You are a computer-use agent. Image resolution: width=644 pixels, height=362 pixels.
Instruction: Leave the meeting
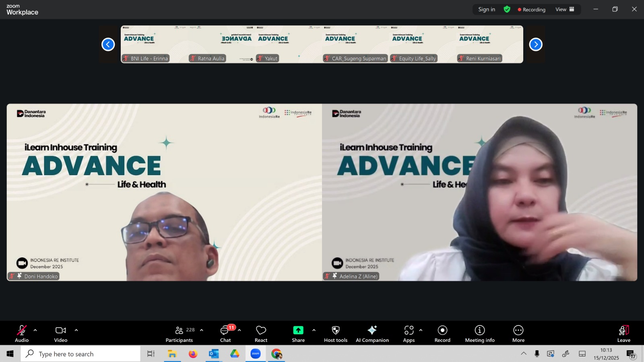(623, 334)
